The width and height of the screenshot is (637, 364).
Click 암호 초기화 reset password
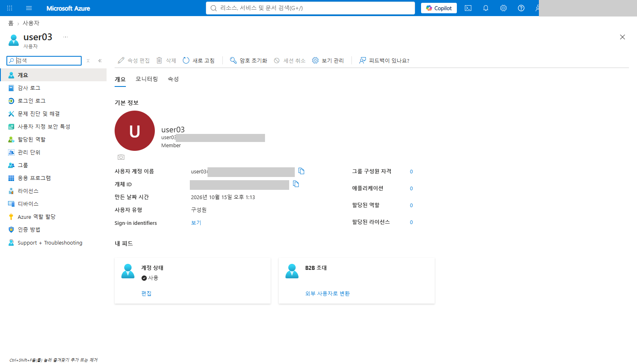coord(248,61)
